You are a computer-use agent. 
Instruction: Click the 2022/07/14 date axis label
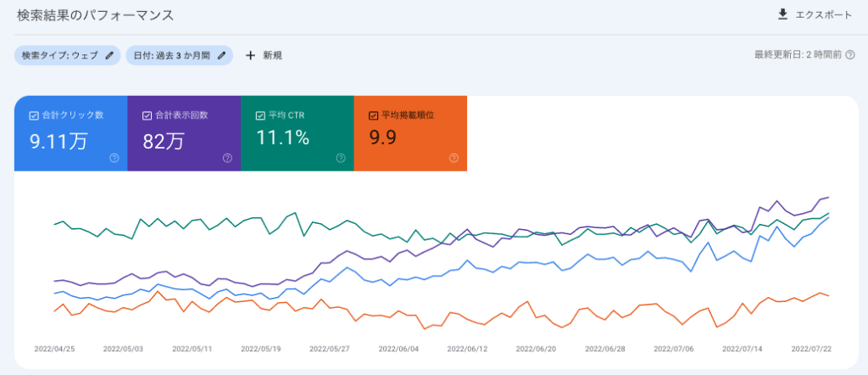(x=743, y=349)
